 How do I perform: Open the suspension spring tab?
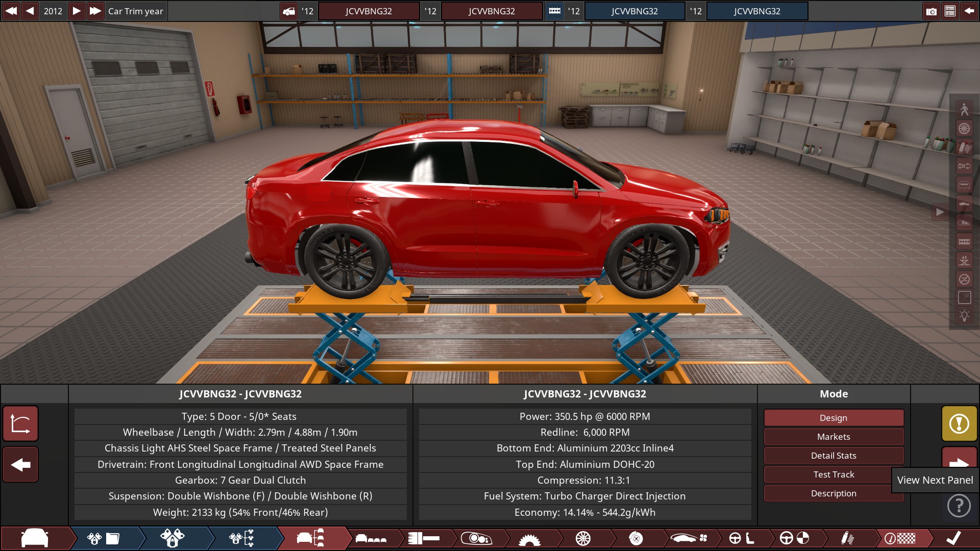pos(847,538)
